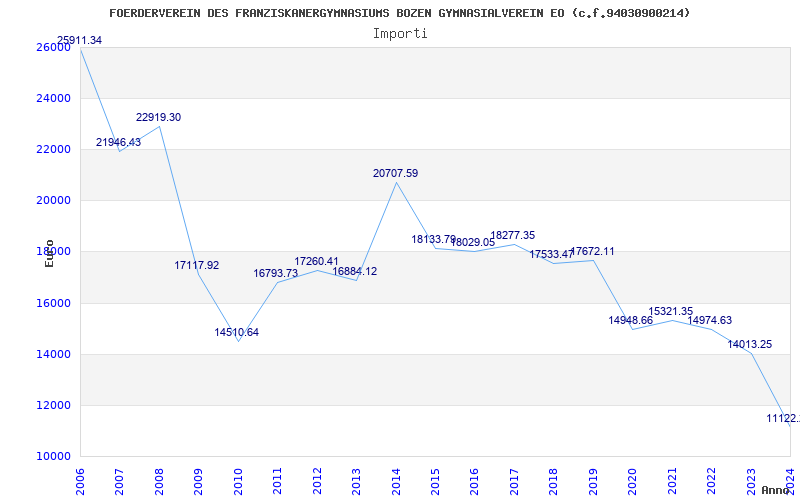Screen dimensions: 800x500
Task: Click the 22000 y-axis tick label
Action: tap(53, 149)
